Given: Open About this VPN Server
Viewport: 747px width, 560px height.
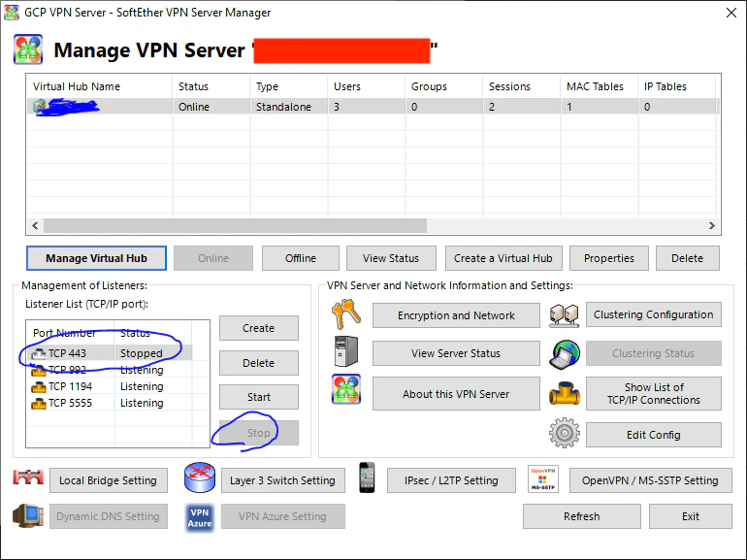Looking at the screenshot, I should 456,394.
